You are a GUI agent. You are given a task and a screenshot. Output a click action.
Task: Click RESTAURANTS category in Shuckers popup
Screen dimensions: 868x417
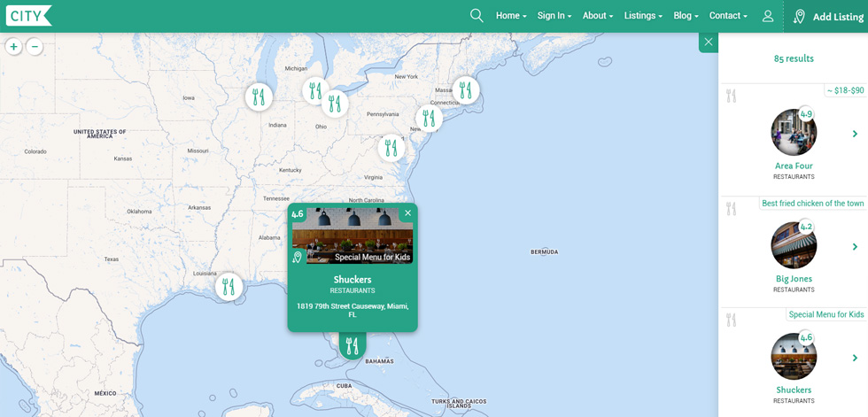(353, 291)
